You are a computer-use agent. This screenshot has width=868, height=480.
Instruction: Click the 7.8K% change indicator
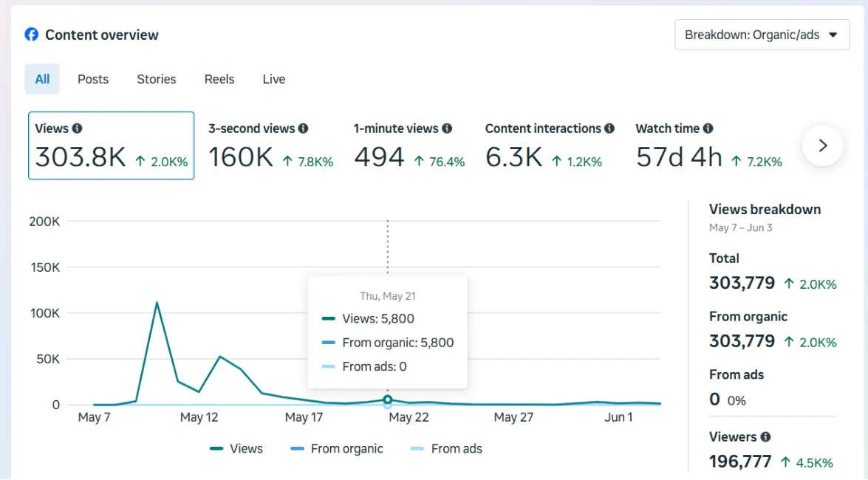click(x=308, y=162)
